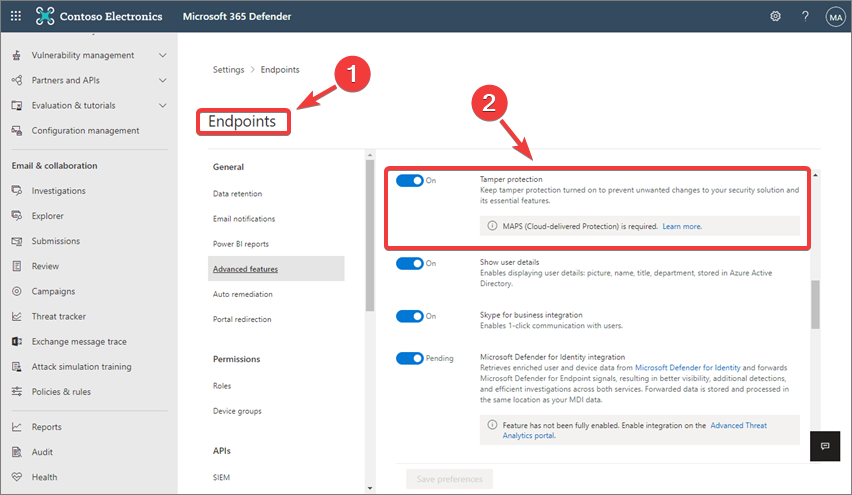The height and width of the screenshot is (495, 852).
Task: Click the Settings breadcrumb link
Action: [228, 70]
